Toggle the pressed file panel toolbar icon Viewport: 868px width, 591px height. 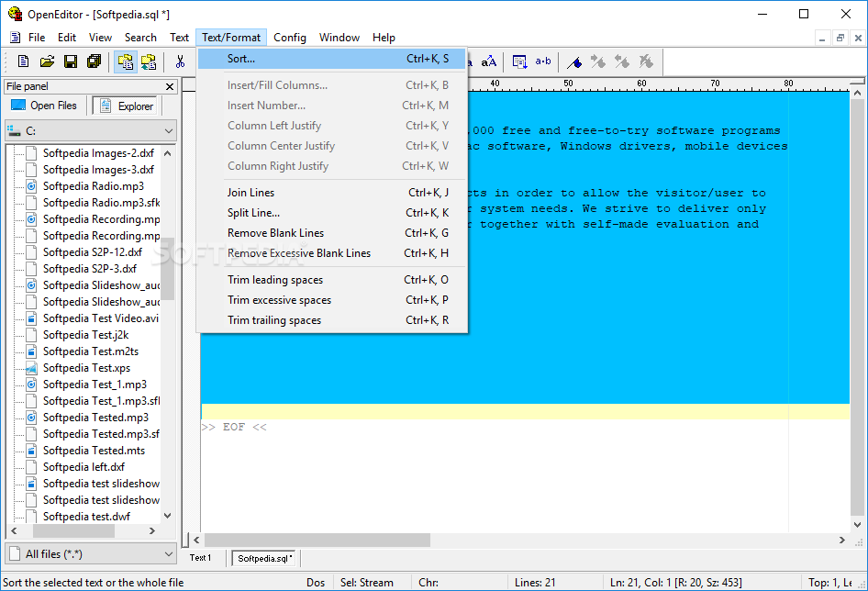[x=126, y=61]
